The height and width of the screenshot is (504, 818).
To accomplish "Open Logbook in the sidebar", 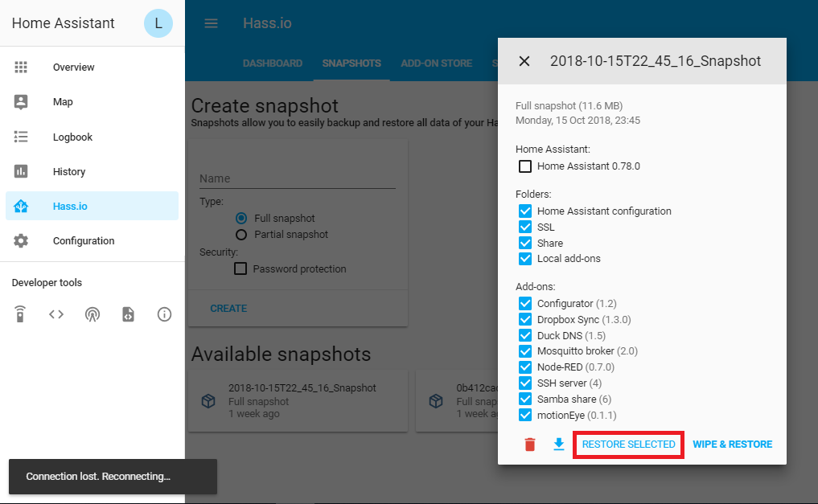I will 92,137.
